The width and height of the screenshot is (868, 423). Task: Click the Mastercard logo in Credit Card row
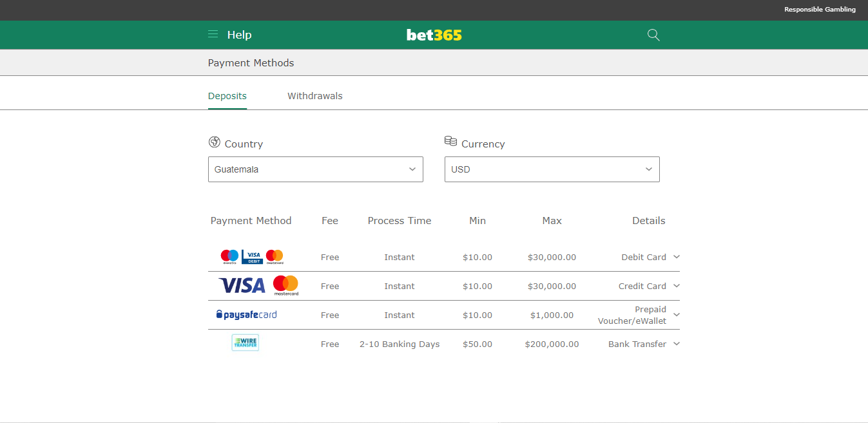(285, 285)
